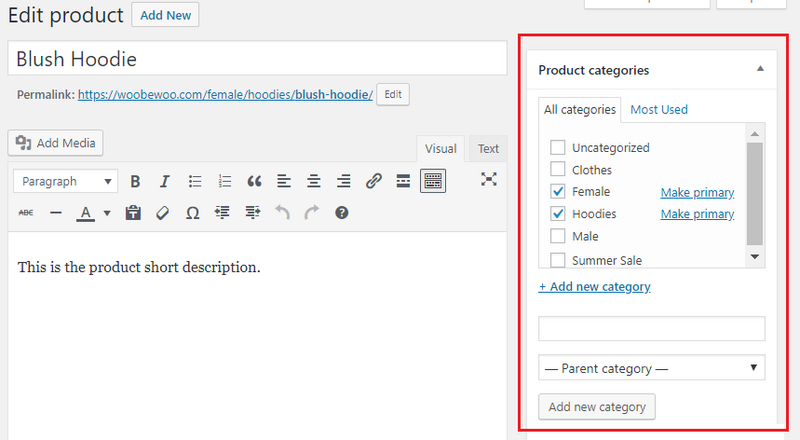Click the new category name field
The width and height of the screenshot is (800, 440).
tap(652, 328)
